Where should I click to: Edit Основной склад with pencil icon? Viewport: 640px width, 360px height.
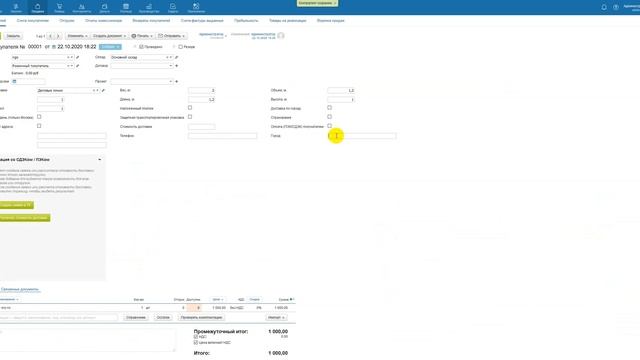[176, 58]
